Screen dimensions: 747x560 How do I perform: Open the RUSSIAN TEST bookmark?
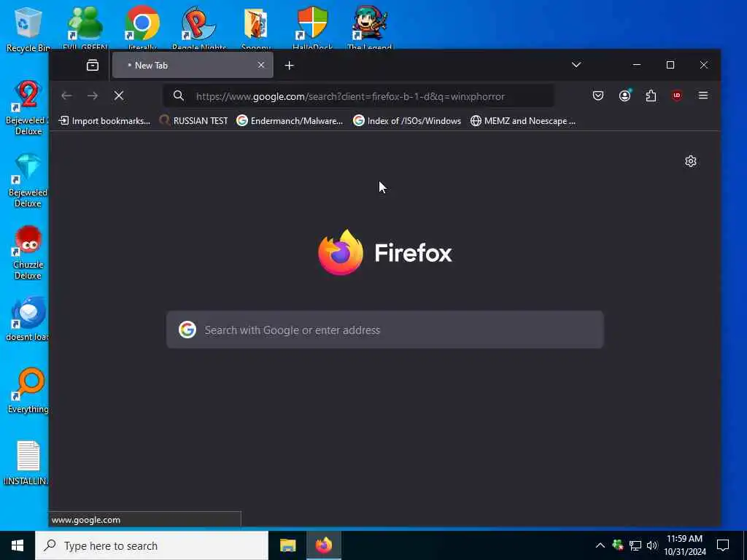pos(194,121)
